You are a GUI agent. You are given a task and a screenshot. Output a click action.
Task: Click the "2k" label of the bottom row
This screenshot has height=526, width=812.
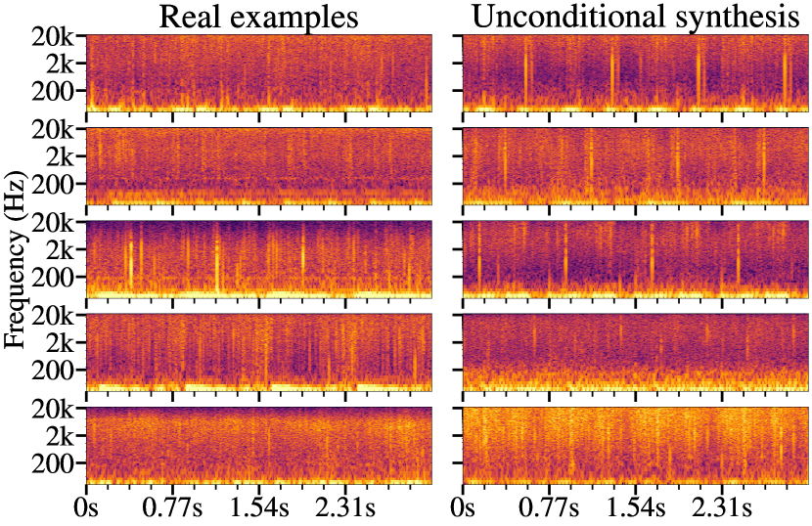click(x=61, y=436)
